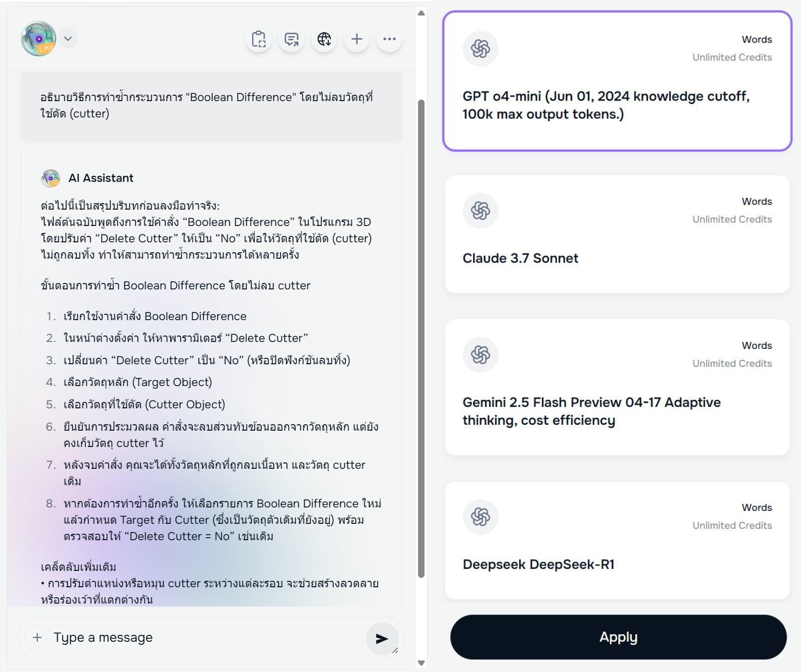The image size is (801, 672).
Task: Click the AI Assistant name label
Action: click(101, 178)
